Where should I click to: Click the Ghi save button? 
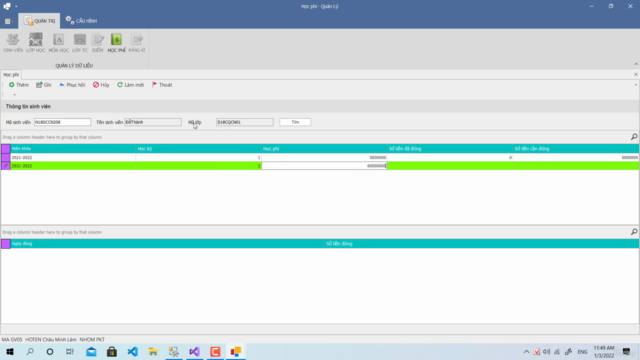[x=43, y=85]
